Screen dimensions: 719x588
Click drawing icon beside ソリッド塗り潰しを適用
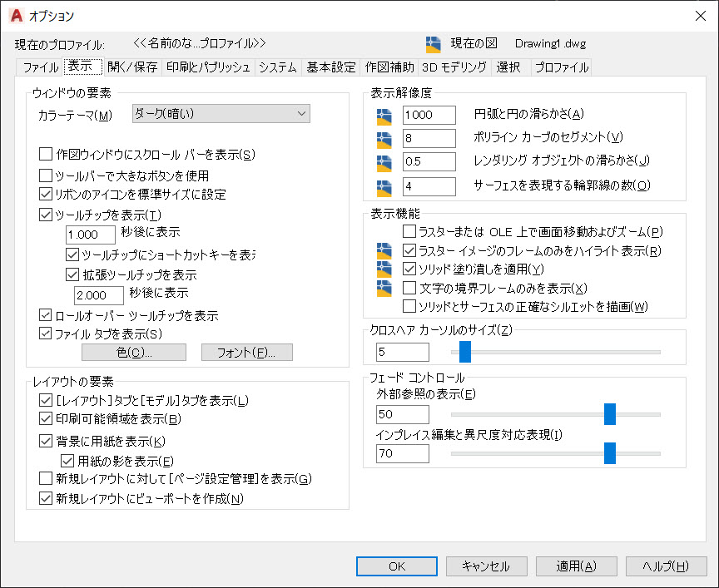384,269
